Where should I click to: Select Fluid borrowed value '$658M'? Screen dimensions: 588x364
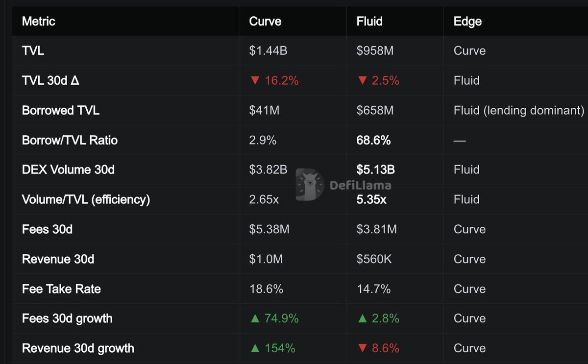[x=375, y=111]
